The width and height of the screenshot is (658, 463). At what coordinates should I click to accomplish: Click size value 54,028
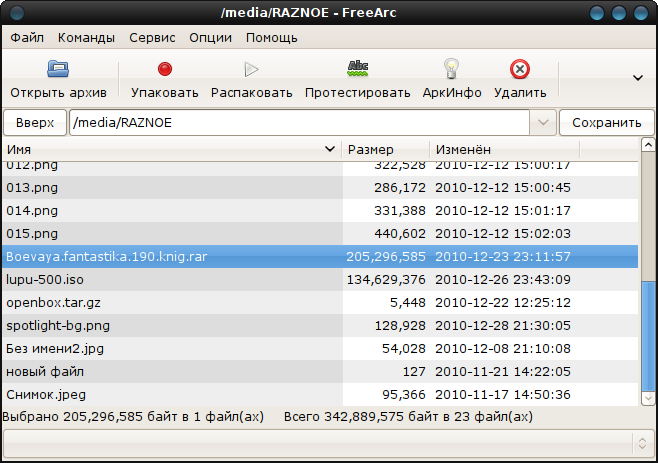coord(404,349)
